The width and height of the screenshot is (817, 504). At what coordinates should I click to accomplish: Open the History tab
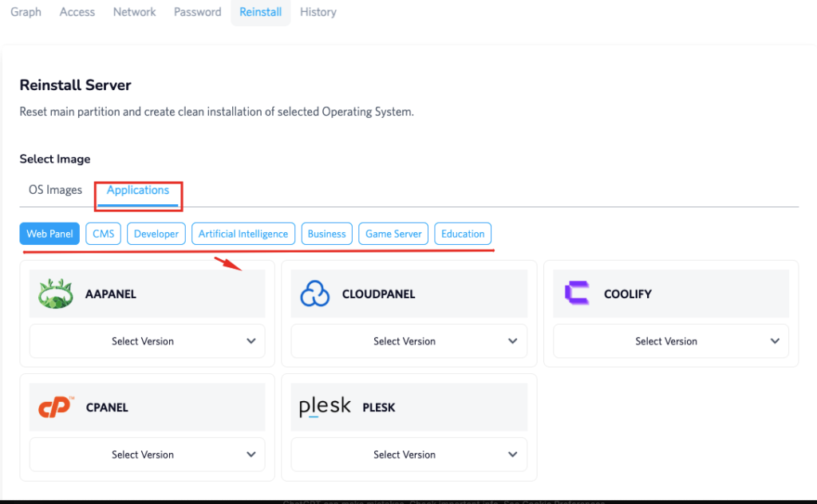click(x=318, y=12)
